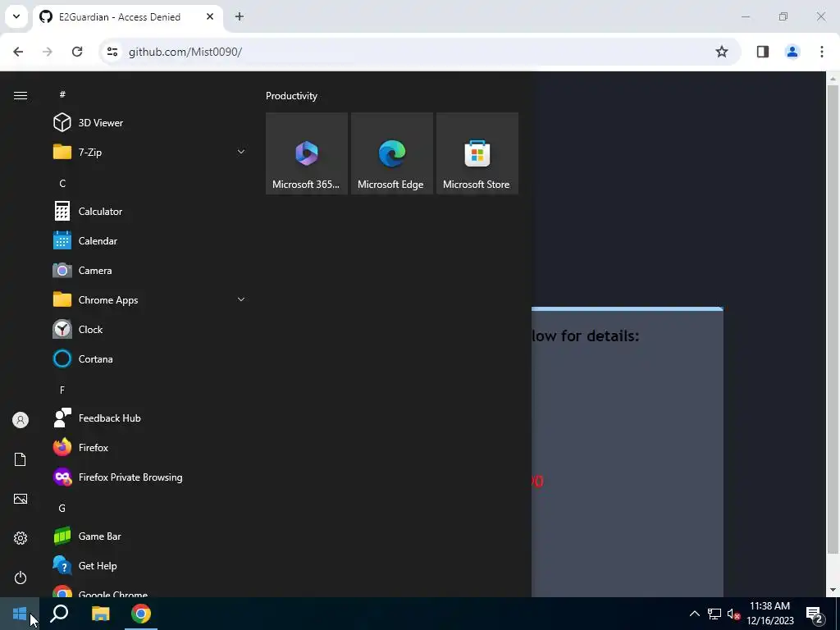Open Settings gear in Start sidebar
Screen dimensions: 840x630
point(21,538)
